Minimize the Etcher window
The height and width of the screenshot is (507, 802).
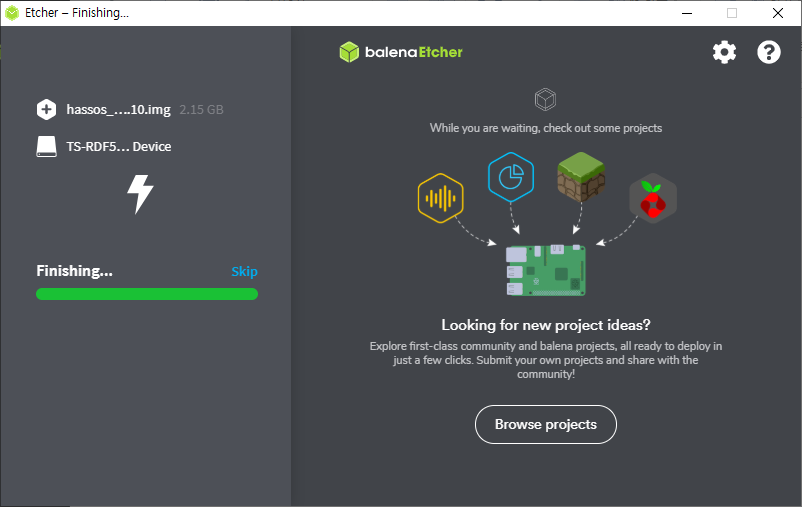tap(687, 13)
